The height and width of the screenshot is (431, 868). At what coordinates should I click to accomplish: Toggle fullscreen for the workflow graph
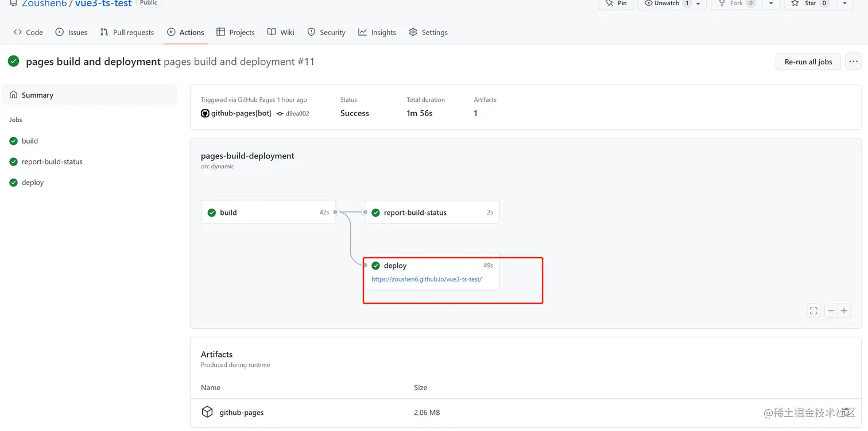(x=813, y=311)
